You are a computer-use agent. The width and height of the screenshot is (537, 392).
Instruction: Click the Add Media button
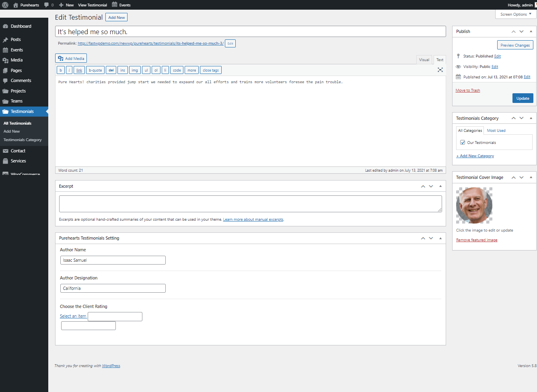[x=71, y=58]
